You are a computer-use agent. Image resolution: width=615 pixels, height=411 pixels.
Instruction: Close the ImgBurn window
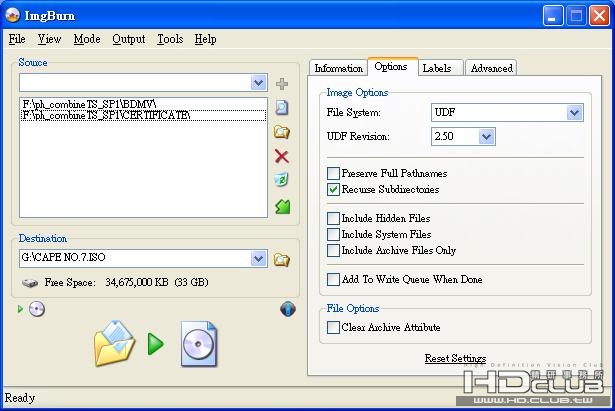(599, 16)
